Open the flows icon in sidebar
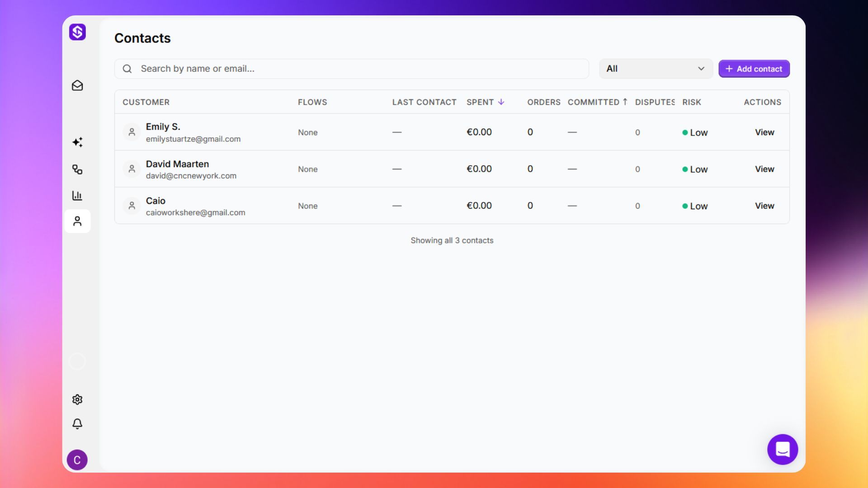This screenshot has width=868, height=488. click(77, 169)
